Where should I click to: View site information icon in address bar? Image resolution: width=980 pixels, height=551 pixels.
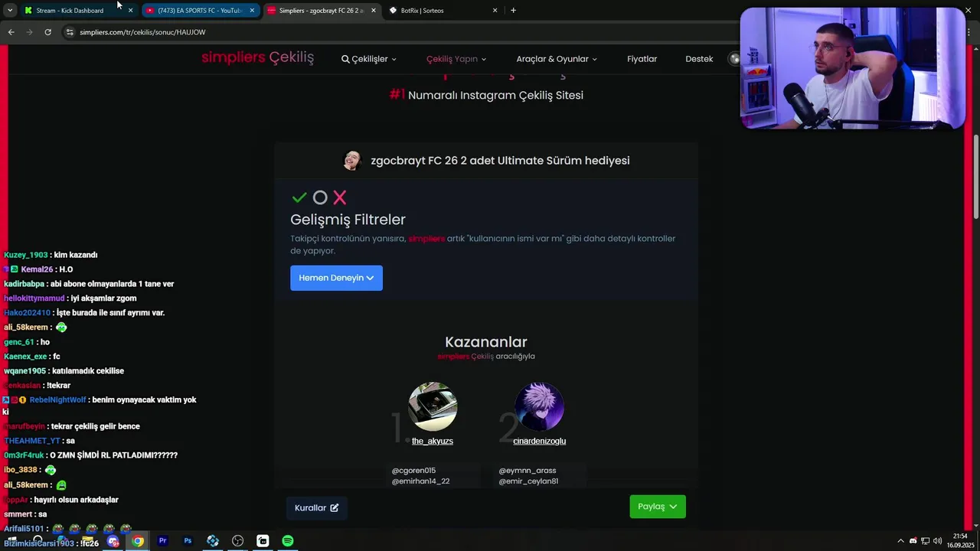click(x=70, y=32)
